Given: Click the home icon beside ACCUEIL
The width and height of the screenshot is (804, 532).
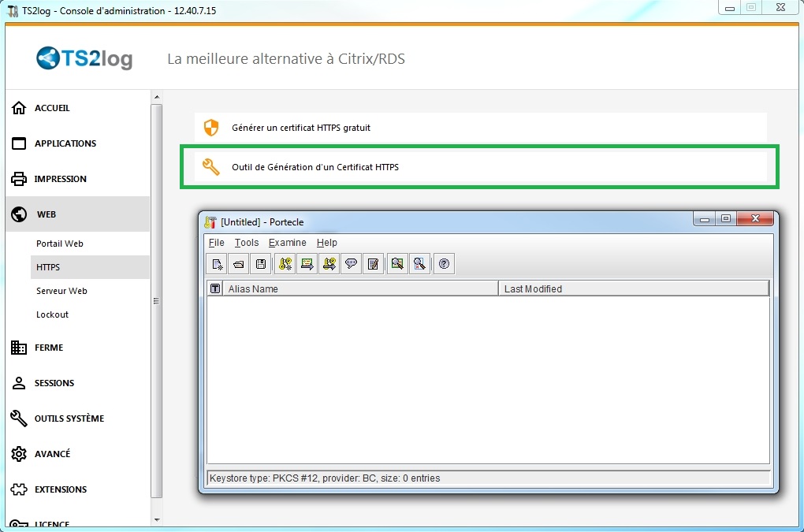Looking at the screenshot, I should coord(19,108).
